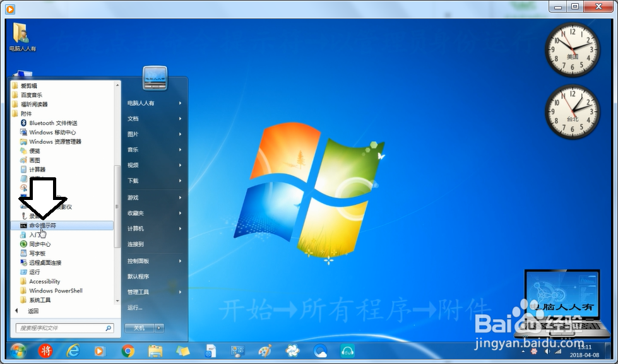Launch Google Chrome from taskbar
This screenshot has width=618, height=364.
tap(128, 351)
